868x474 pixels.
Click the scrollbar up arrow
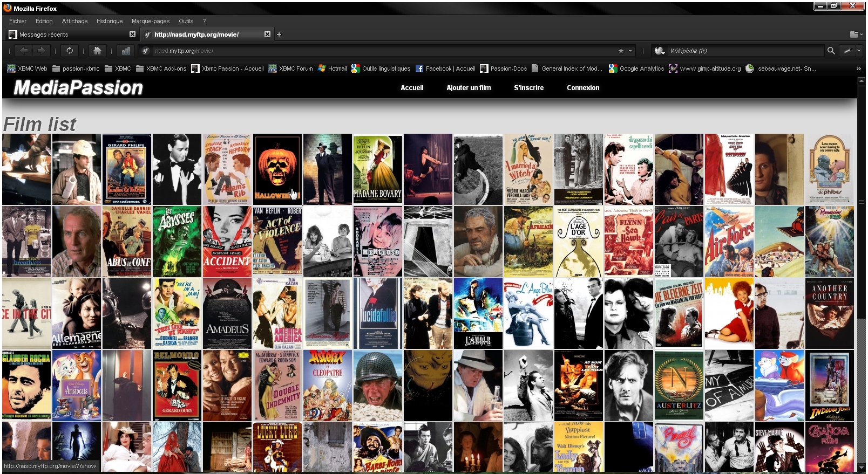862,81
